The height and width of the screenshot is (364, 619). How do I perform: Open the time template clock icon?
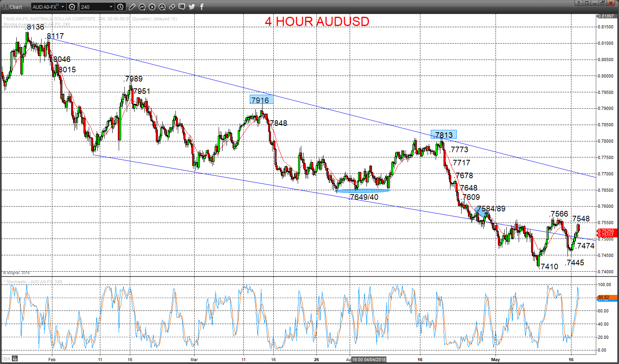[121, 7]
